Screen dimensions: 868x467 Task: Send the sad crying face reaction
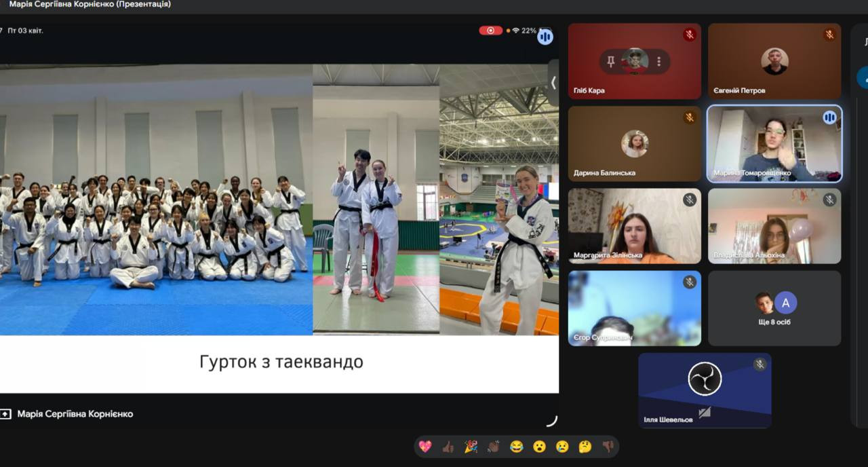(x=562, y=447)
